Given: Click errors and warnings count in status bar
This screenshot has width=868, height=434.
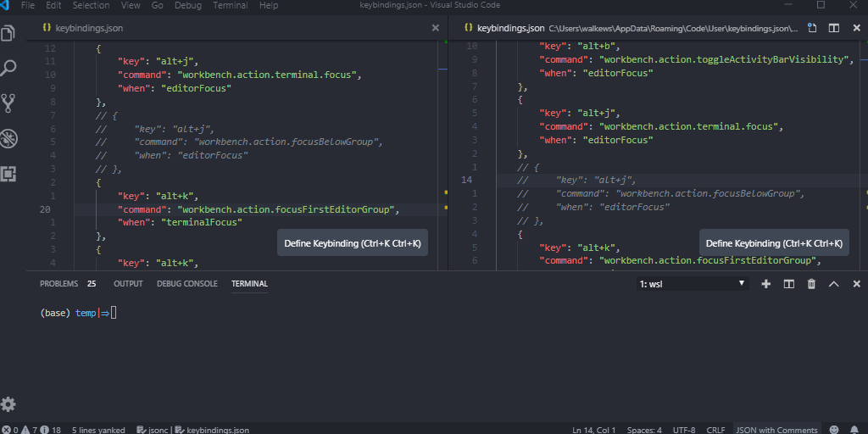Looking at the screenshot, I should [31, 430].
